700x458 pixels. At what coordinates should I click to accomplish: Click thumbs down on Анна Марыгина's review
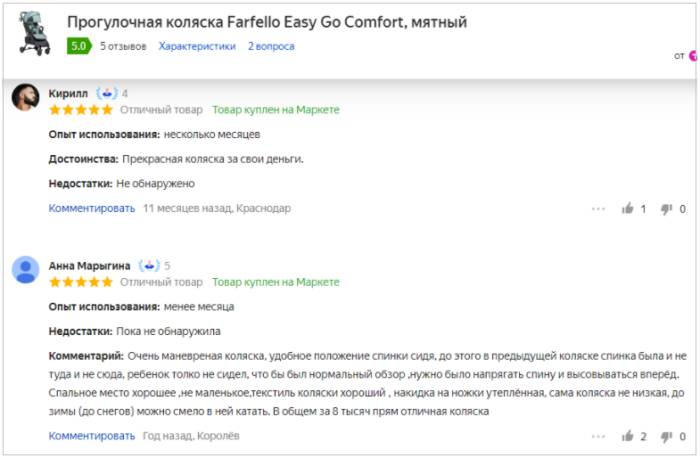coord(667,436)
